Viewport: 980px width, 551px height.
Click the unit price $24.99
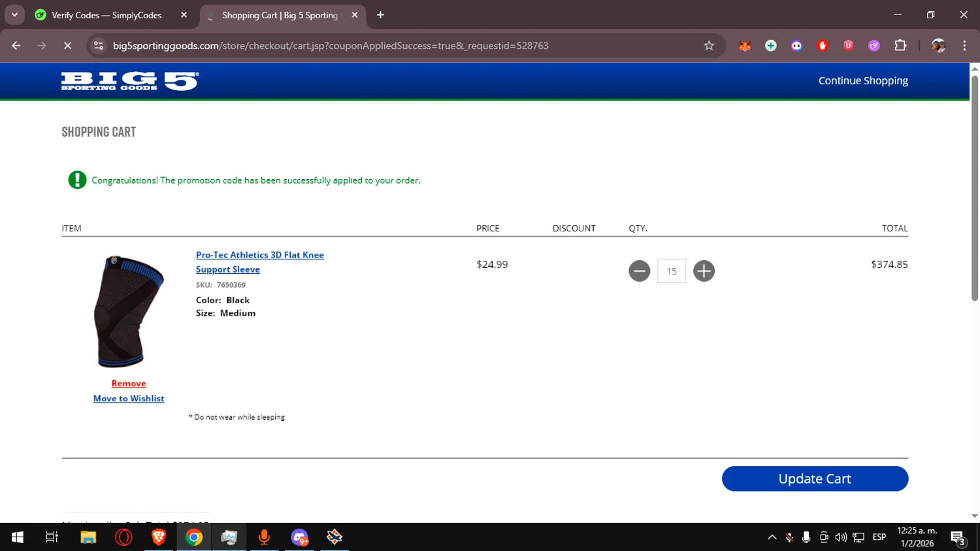click(x=492, y=265)
